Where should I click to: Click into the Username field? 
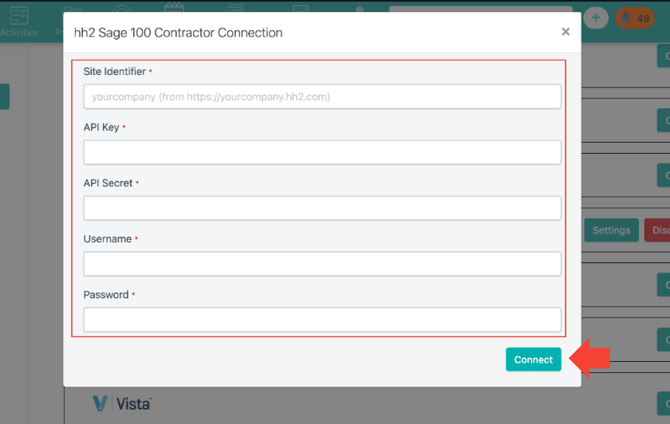(x=322, y=264)
